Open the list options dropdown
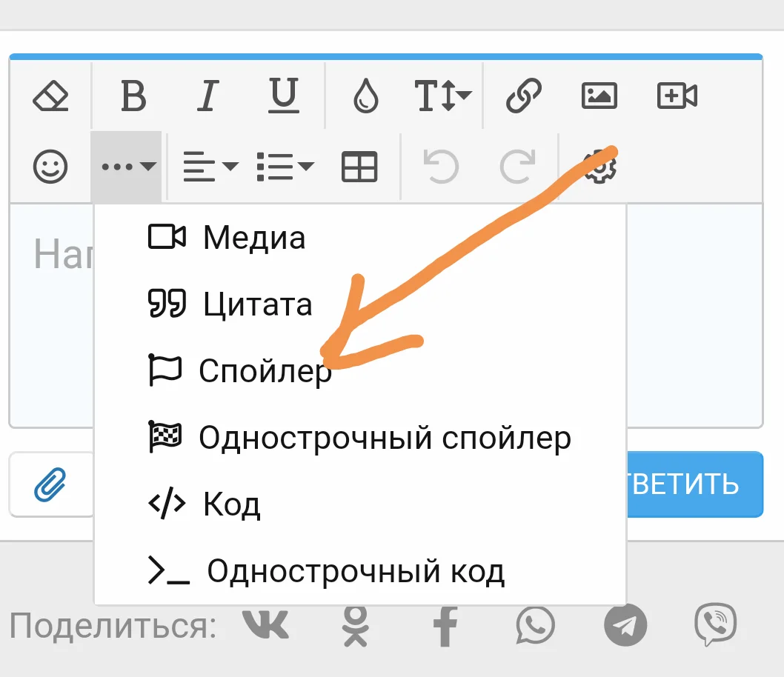Screen dimensions: 784x677 click(287, 166)
